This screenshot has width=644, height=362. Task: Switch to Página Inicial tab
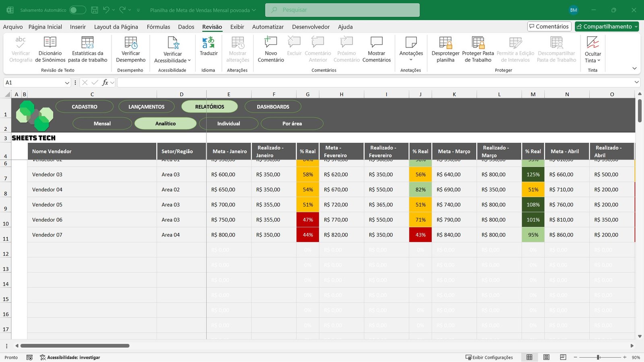45,27
